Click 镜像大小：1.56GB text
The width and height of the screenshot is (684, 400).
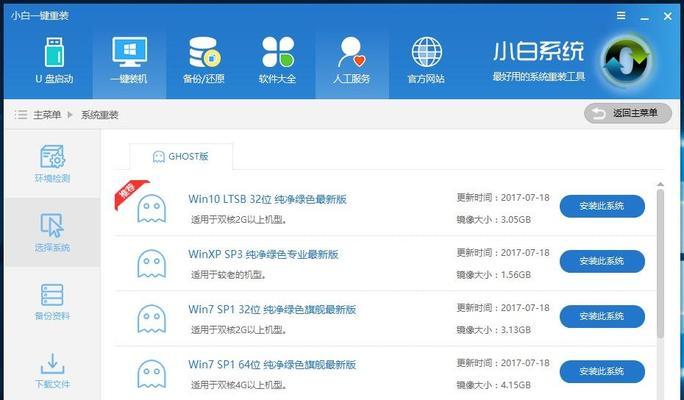(x=494, y=275)
